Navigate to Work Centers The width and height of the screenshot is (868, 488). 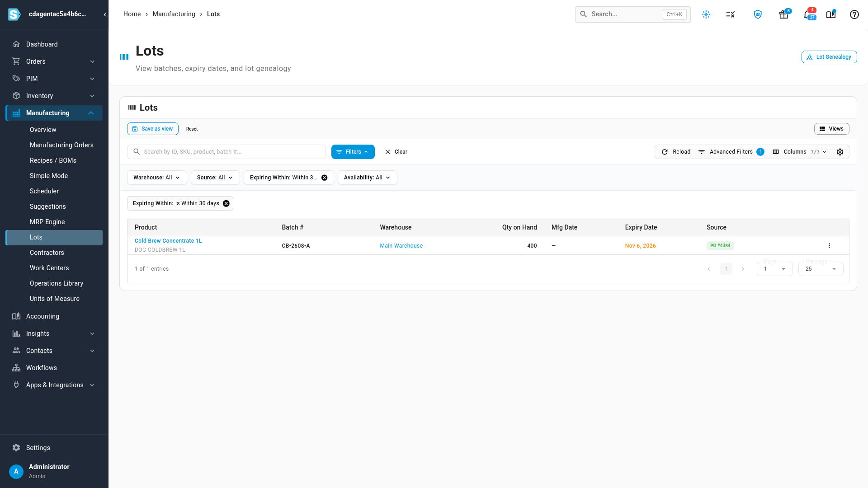point(49,268)
